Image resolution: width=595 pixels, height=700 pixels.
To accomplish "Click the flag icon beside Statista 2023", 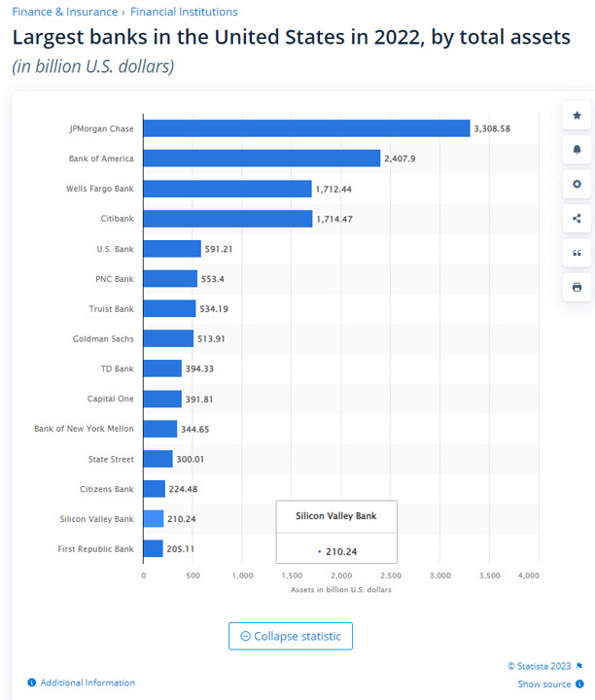I will click(579, 666).
